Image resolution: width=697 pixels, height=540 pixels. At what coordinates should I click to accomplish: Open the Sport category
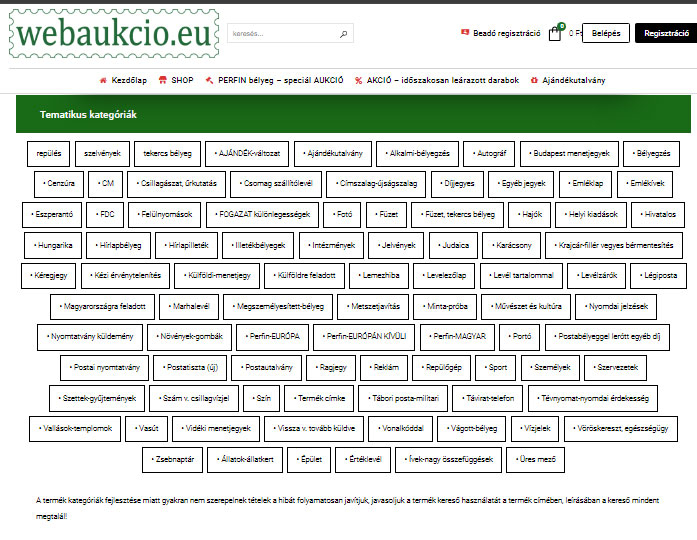(496, 368)
